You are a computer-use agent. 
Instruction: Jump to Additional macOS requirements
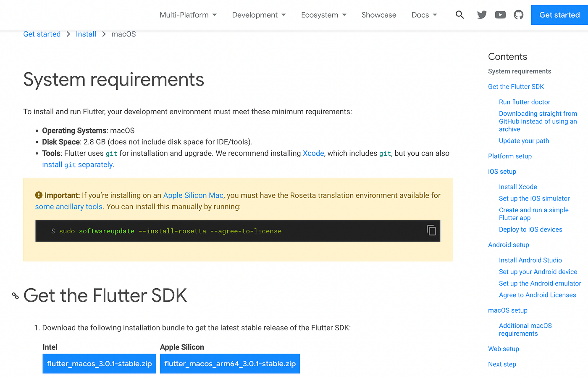[x=525, y=329]
